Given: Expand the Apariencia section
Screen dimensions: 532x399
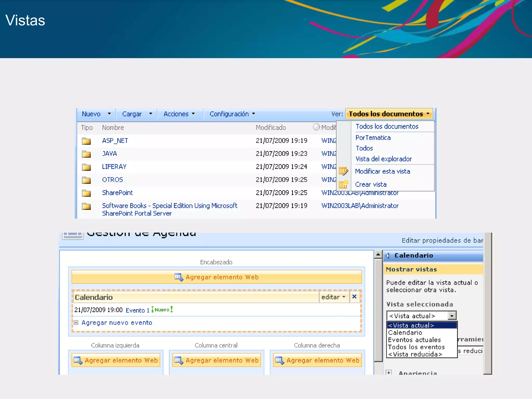Looking at the screenshot, I should (x=389, y=373).
